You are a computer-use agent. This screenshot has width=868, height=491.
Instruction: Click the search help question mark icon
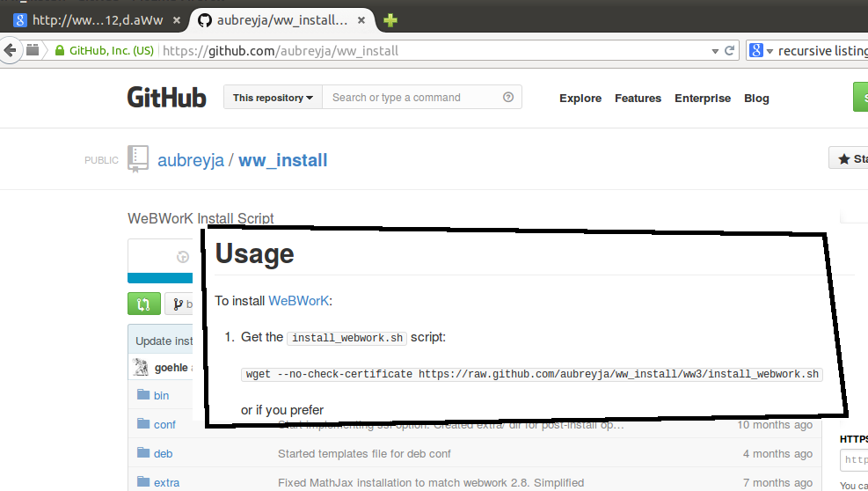click(x=508, y=98)
